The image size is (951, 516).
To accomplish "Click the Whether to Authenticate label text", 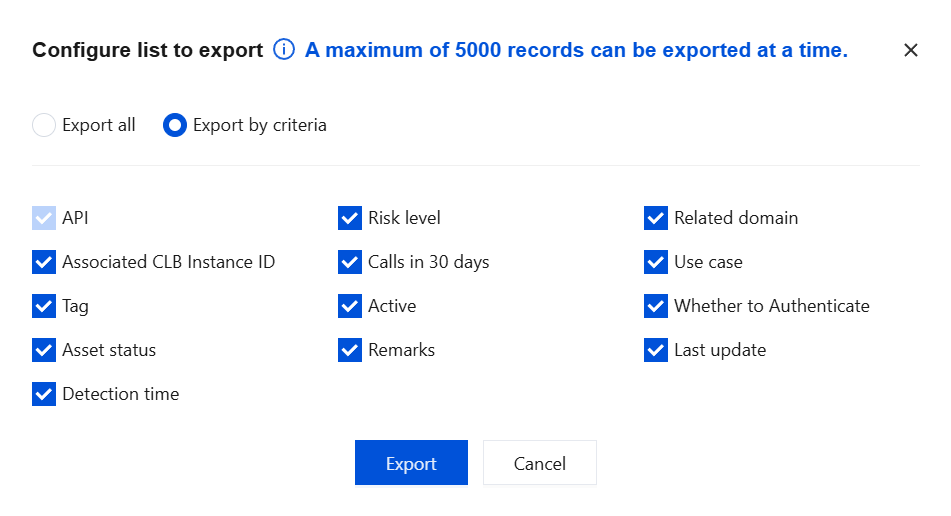I will point(771,306).
